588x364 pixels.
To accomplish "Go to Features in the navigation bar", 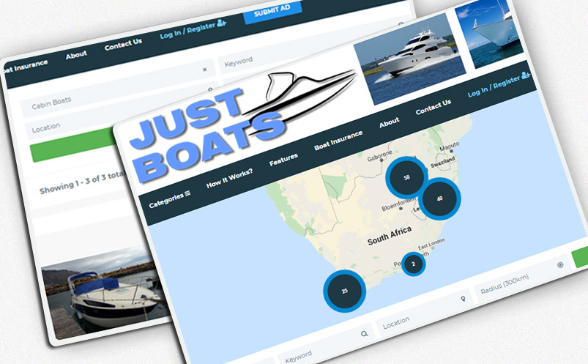I will click(x=284, y=158).
